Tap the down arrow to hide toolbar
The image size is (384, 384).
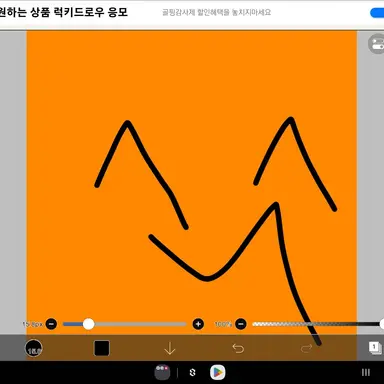[170, 348]
